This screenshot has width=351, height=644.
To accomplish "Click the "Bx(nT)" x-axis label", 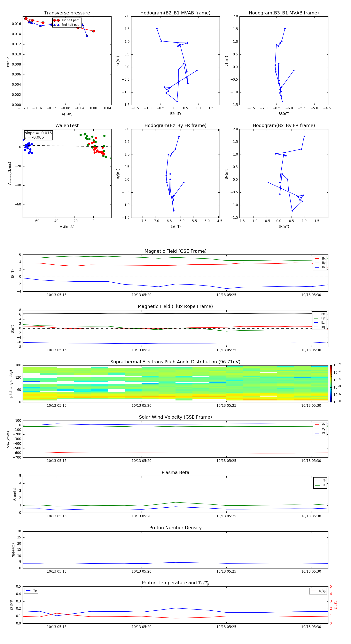I will [x=284, y=227].
